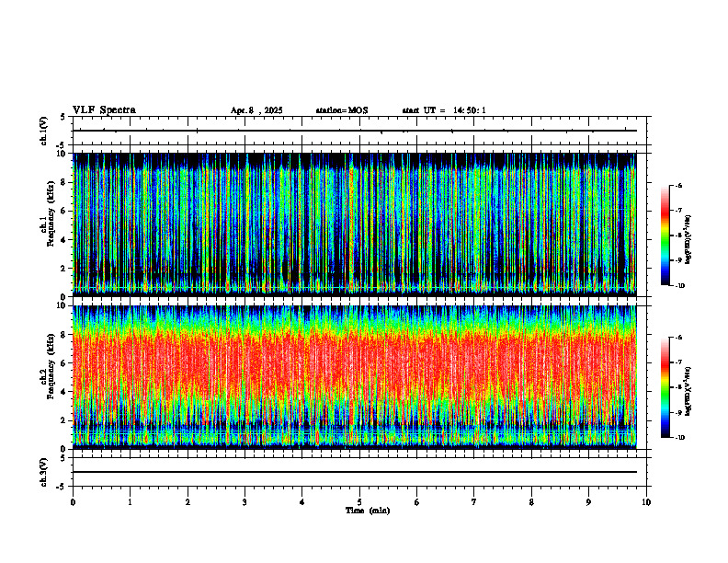728x563 pixels.
Task: Click the time axis tick label "8"
Action: (531, 502)
